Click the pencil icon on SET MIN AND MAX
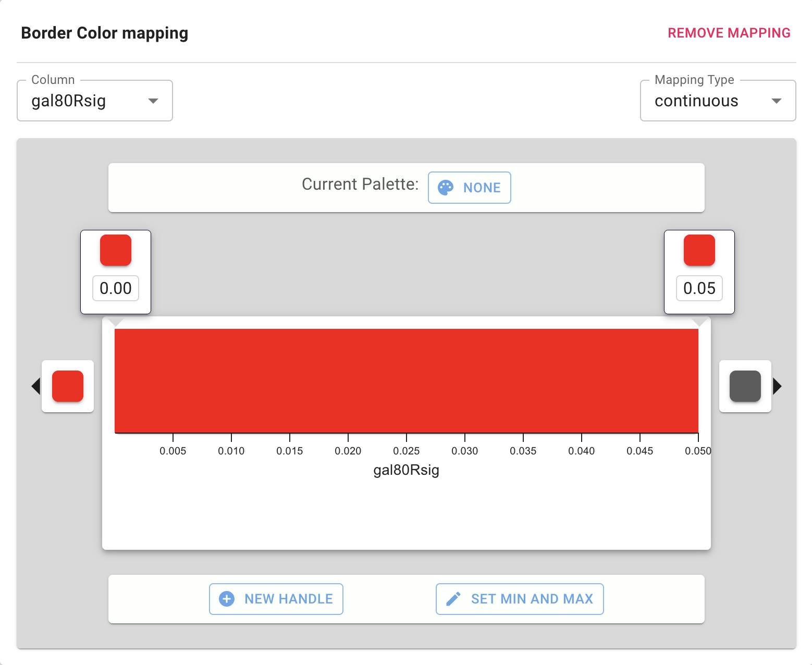The height and width of the screenshot is (665, 812). (x=453, y=599)
